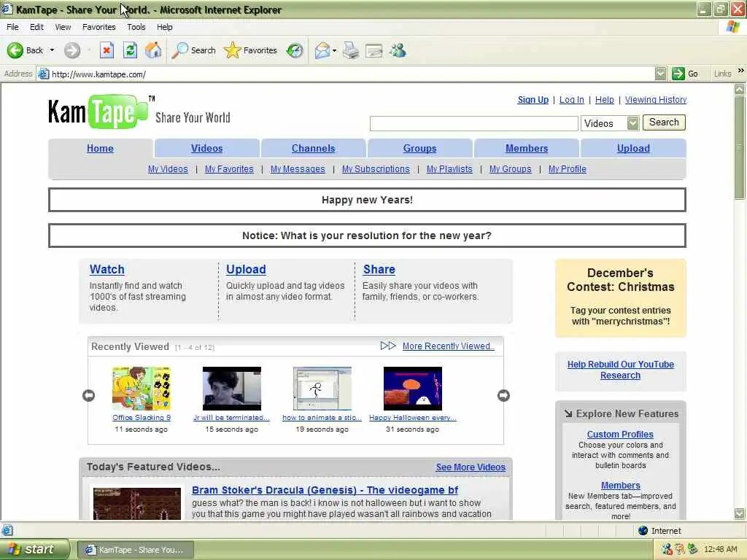The height and width of the screenshot is (560, 747).
Task: Open the Back history dropdown arrow
Action: tap(52, 50)
